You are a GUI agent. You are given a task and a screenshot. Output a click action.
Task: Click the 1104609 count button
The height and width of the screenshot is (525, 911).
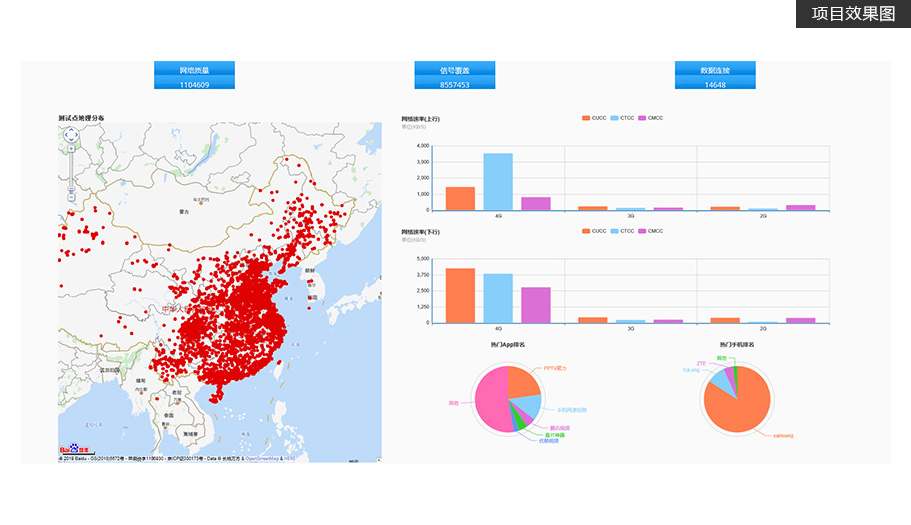(194, 84)
